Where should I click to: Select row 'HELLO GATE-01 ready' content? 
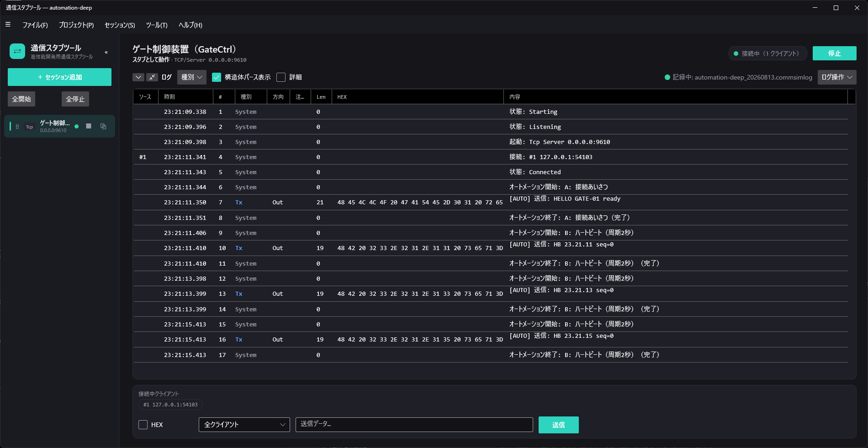coord(565,199)
